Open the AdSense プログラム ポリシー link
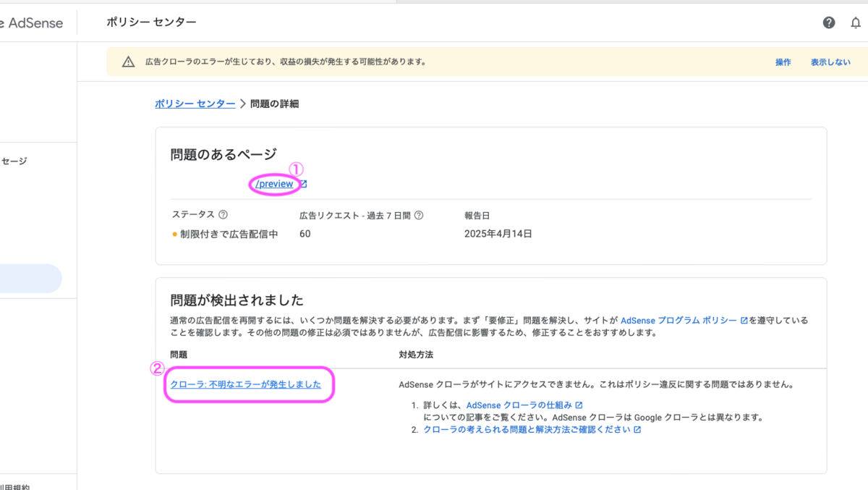The width and height of the screenshot is (868, 490). pos(678,320)
